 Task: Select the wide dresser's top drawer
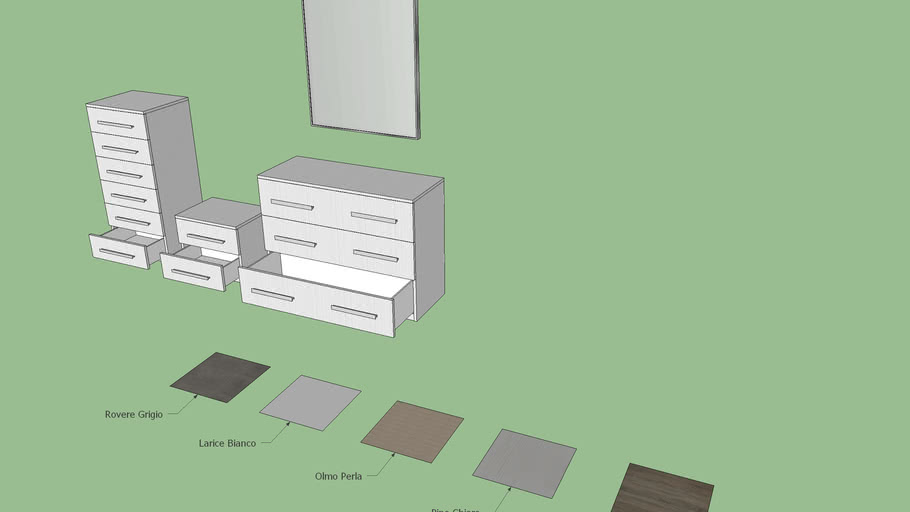click(x=335, y=209)
